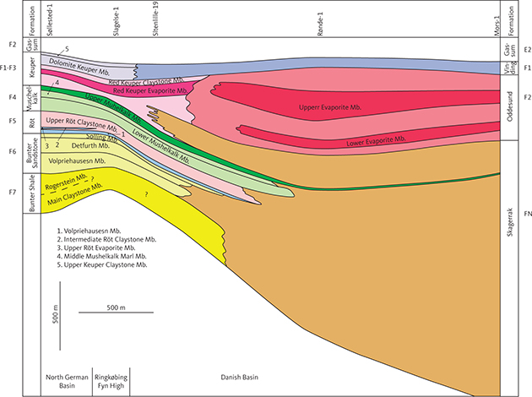The image size is (532, 397).
Task: Click the Detfurth Mb. label
Action: (x=90, y=145)
